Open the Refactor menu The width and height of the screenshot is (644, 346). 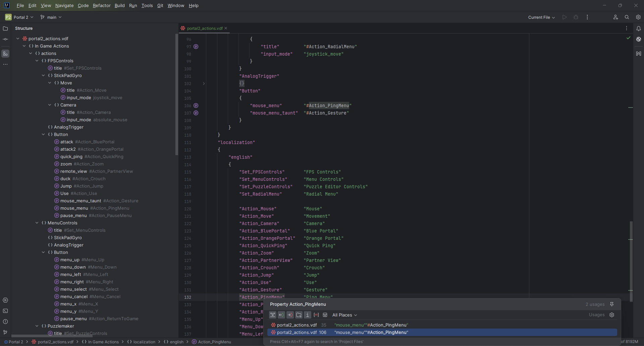pyautogui.click(x=102, y=5)
